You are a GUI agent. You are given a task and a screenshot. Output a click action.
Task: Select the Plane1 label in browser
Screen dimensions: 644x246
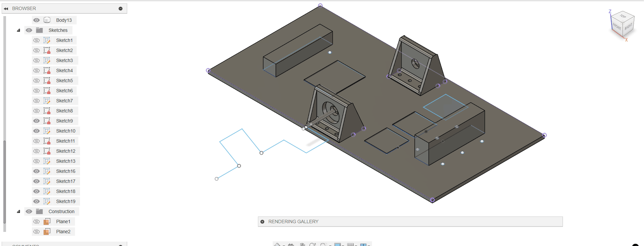click(63, 222)
